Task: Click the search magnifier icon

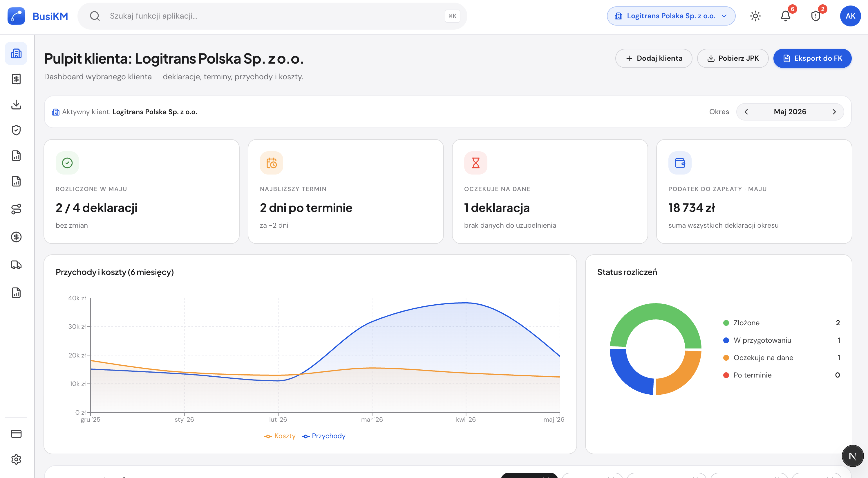Action: tap(95, 16)
